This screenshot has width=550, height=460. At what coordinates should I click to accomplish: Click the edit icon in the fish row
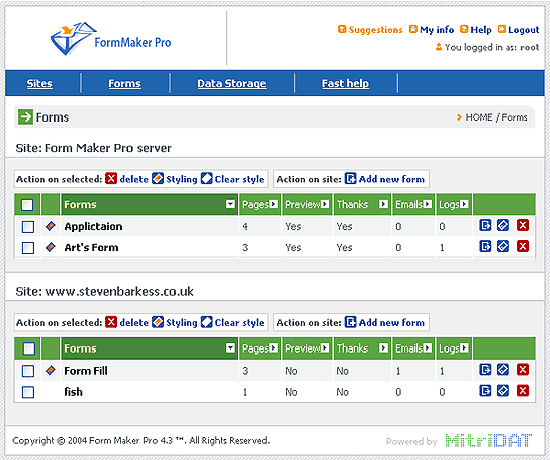[x=485, y=391]
